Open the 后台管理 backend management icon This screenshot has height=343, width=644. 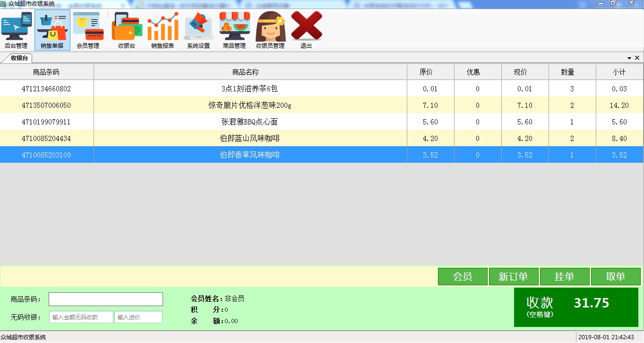coord(16,30)
